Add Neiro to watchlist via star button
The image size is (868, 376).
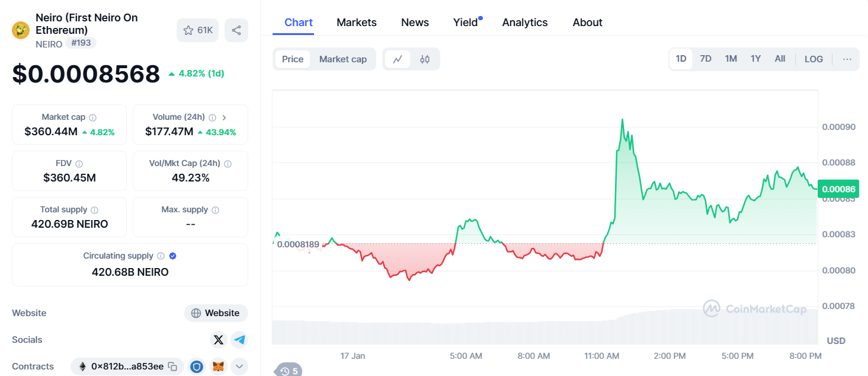197,30
